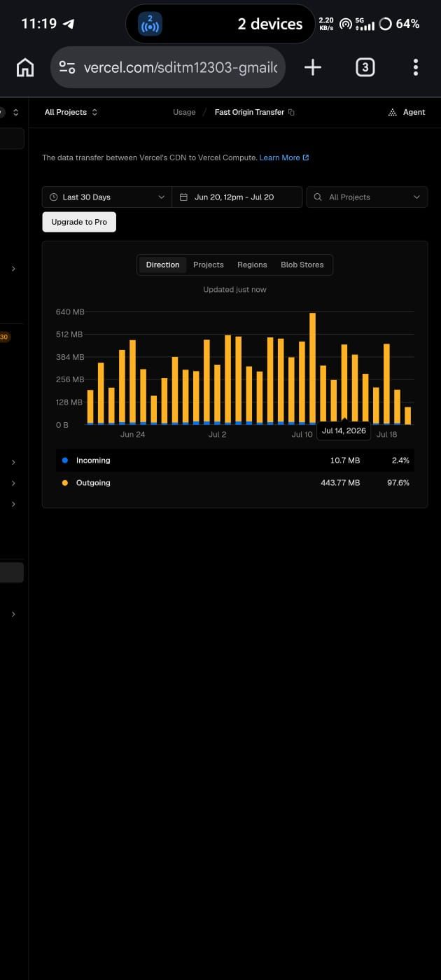The image size is (441, 980).
Task: Click the Upgrade to Pro button
Action: [x=79, y=222]
